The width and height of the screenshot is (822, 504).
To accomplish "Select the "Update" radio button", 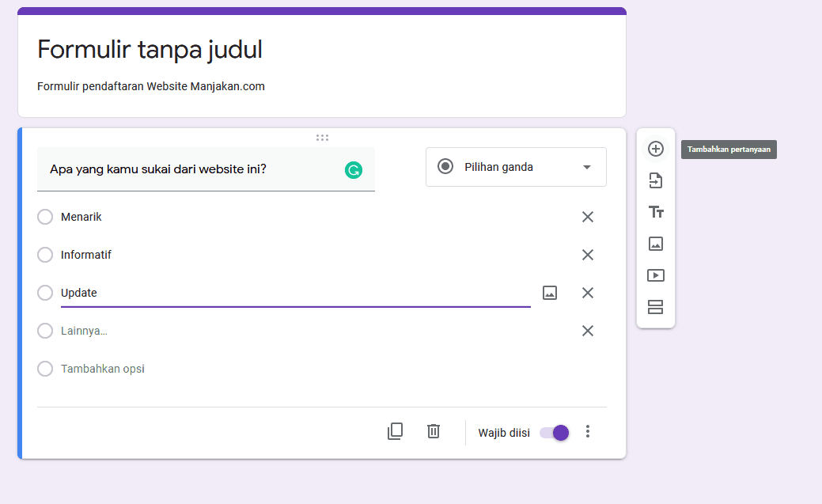I will (x=45, y=293).
